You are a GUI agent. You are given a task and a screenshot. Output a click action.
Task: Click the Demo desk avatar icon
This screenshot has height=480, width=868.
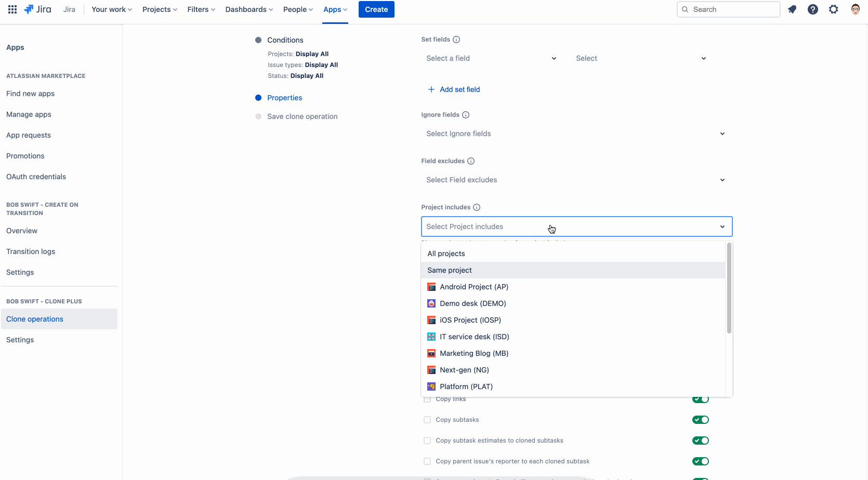[x=431, y=303]
